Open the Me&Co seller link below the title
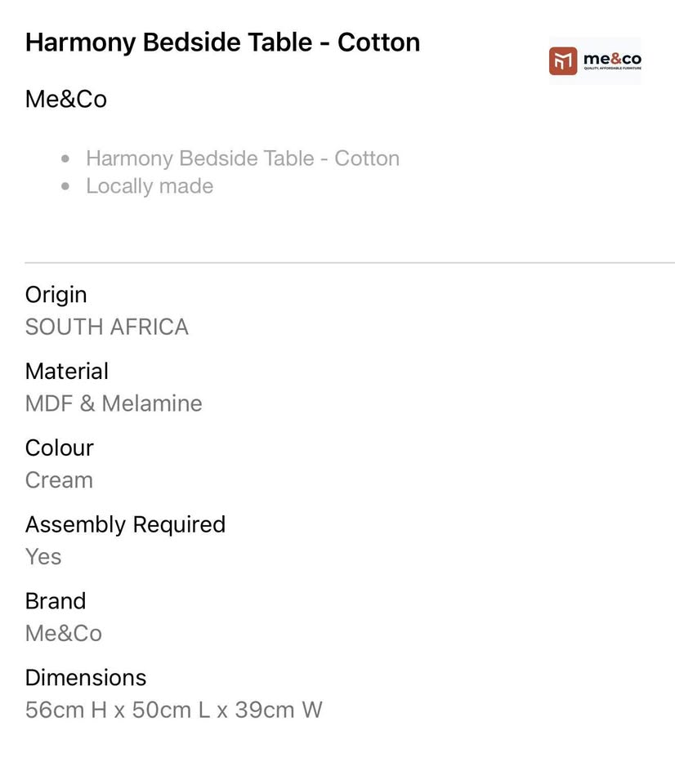The height and width of the screenshot is (784, 675). 66,100
